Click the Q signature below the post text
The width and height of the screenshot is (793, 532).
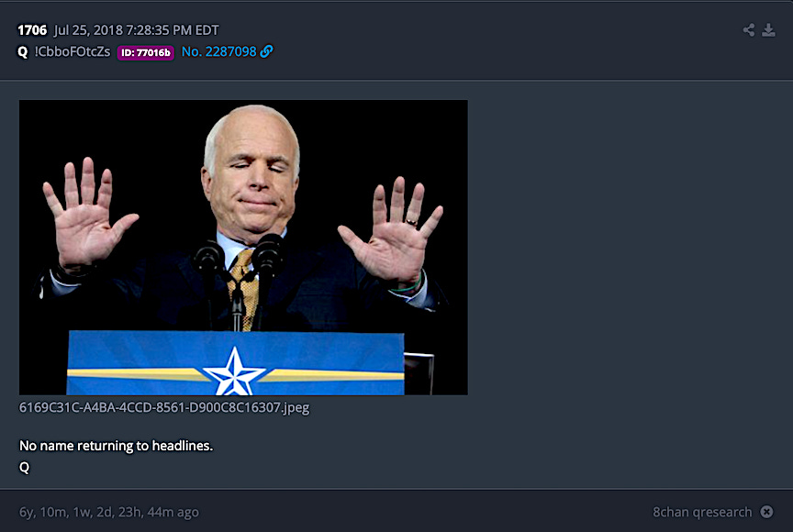(x=24, y=467)
